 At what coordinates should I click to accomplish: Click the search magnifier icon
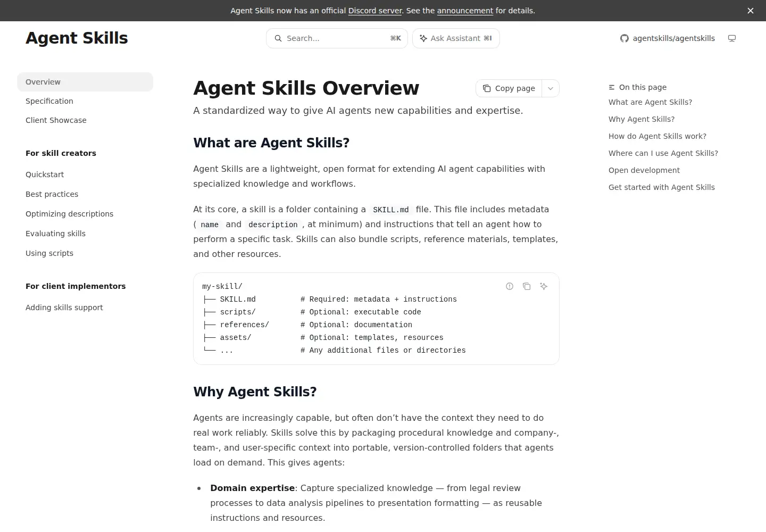tap(278, 38)
